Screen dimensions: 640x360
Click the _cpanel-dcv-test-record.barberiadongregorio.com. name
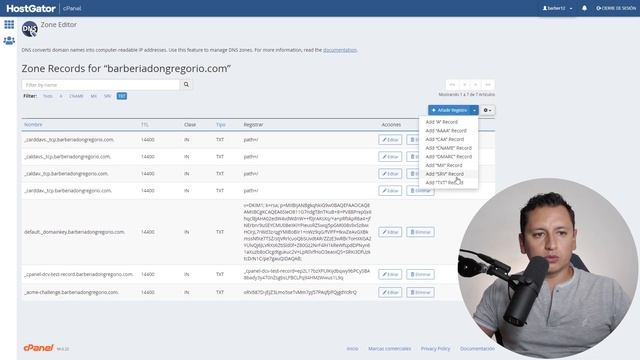pyautogui.click(x=79, y=274)
